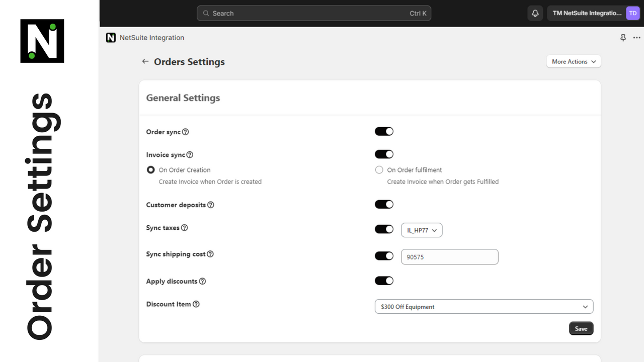Expand the $300 Off Equipment dropdown

point(484,307)
